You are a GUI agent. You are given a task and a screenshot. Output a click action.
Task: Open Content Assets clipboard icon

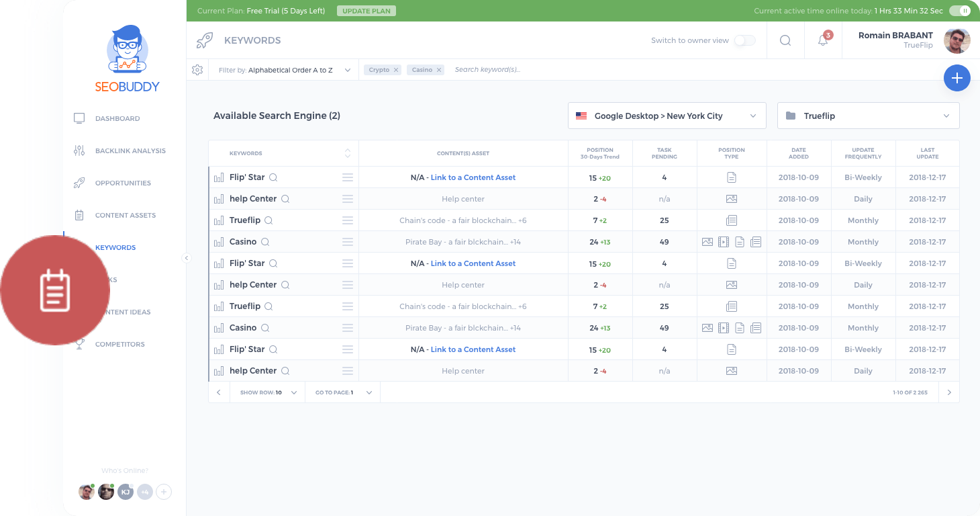point(79,215)
